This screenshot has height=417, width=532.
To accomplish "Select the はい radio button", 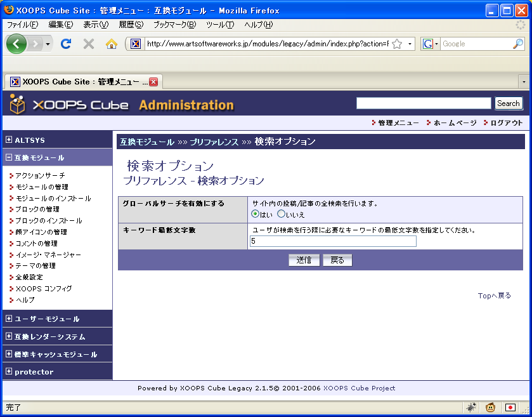I will coord(256,214).
